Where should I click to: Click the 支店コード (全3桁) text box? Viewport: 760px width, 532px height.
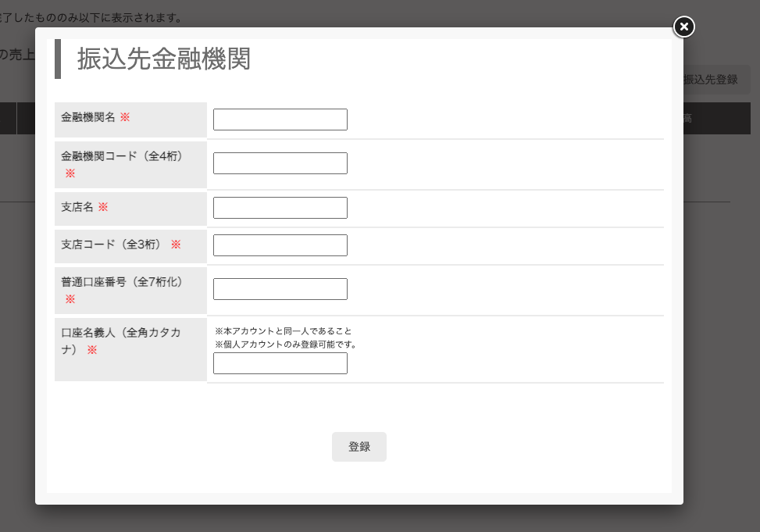[280, 245]
